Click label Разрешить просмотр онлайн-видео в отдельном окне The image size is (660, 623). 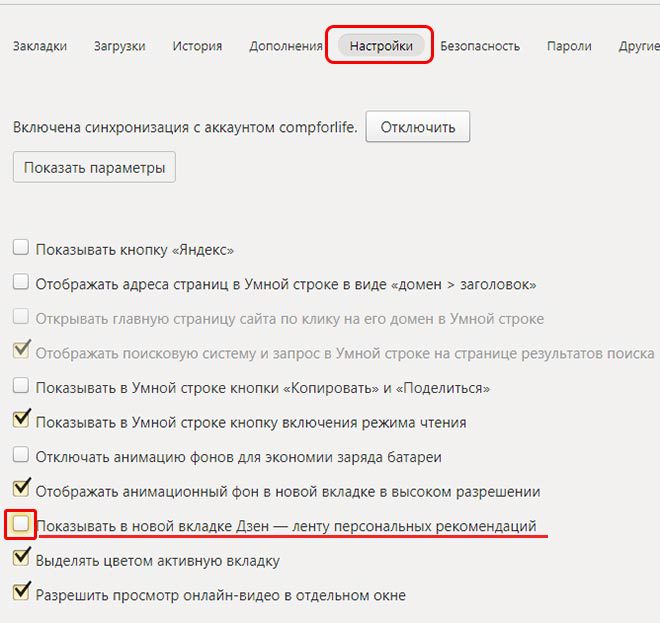(221, 595)
